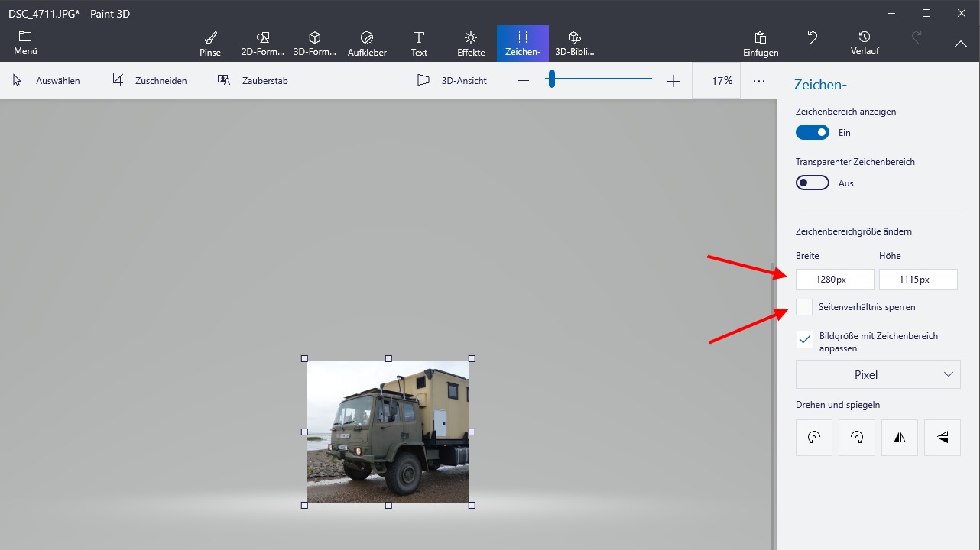Enable Transparenter Zeichenbereich switch
The height and width of the screenshot is (550, 980).
point(812,183)
